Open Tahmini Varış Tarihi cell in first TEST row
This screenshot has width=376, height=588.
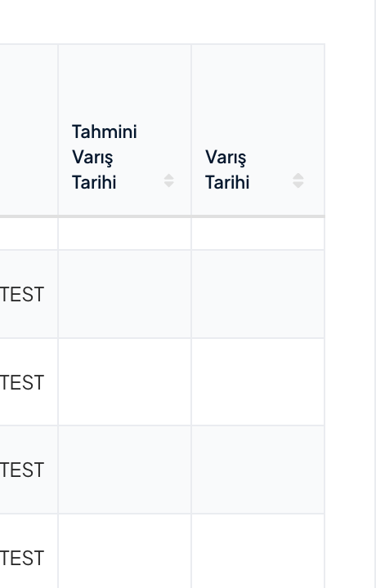pos(124,294)
